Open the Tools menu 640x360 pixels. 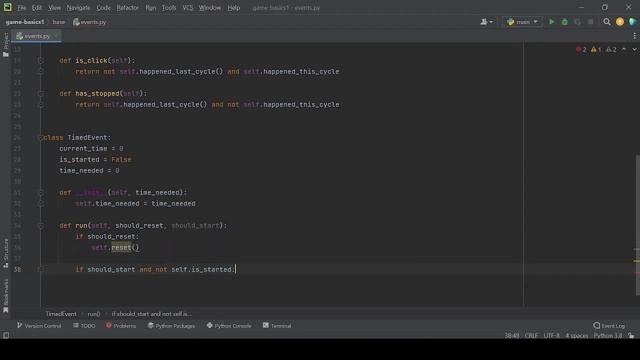[x=169, y=8]
